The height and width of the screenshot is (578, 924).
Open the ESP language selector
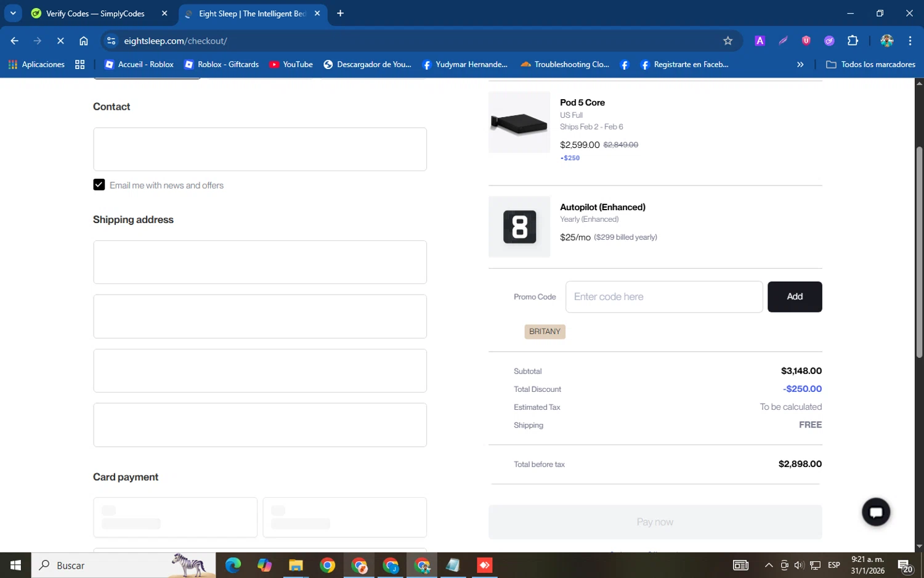point(834,565)
